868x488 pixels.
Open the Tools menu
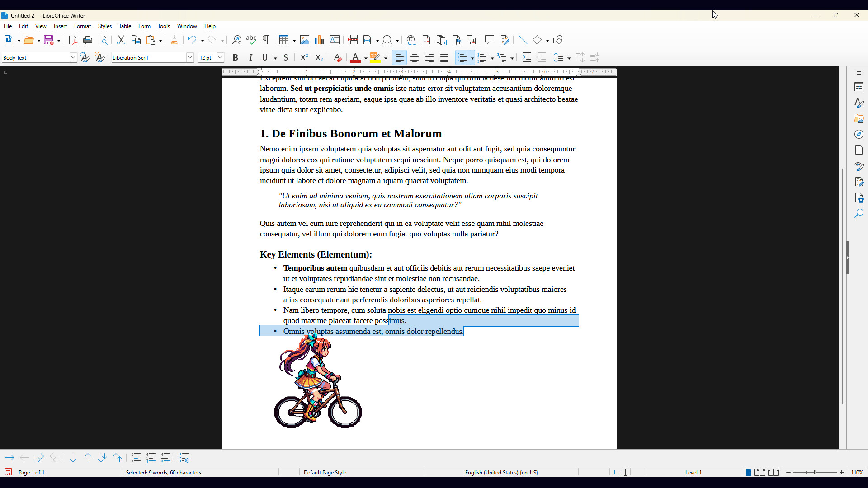(x=164, y=26)
